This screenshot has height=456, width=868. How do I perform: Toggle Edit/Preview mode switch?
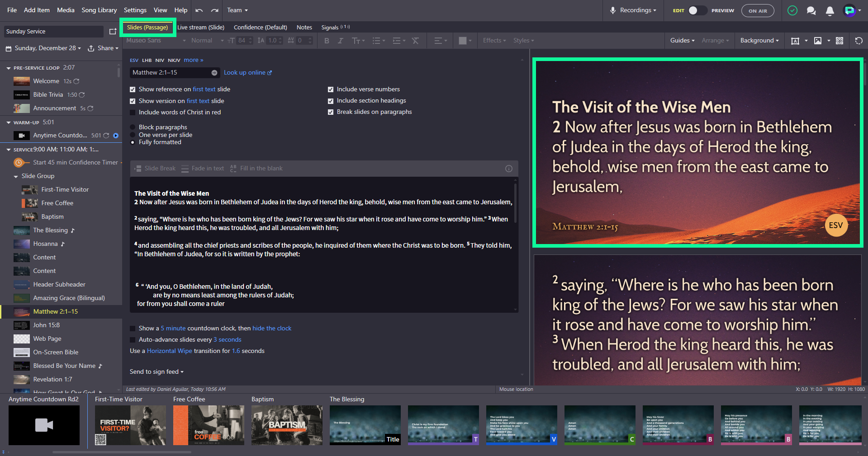[x=697, y=10]
